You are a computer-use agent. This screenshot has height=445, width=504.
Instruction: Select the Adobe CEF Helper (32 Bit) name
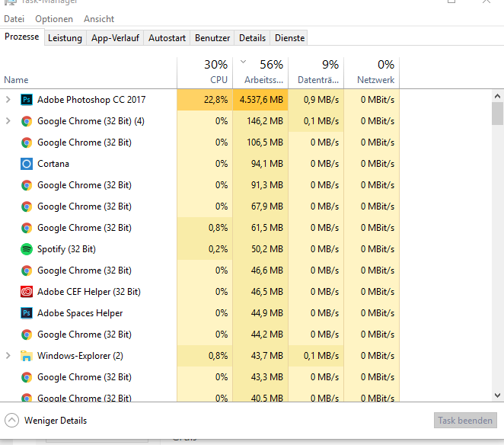coord(89,292)
